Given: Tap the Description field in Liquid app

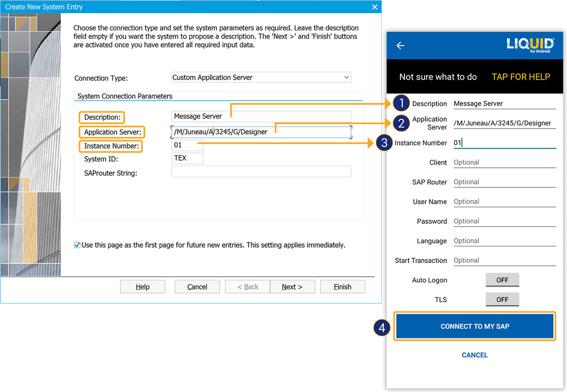Looking at the screenshot, I should (x=505, y=104).
